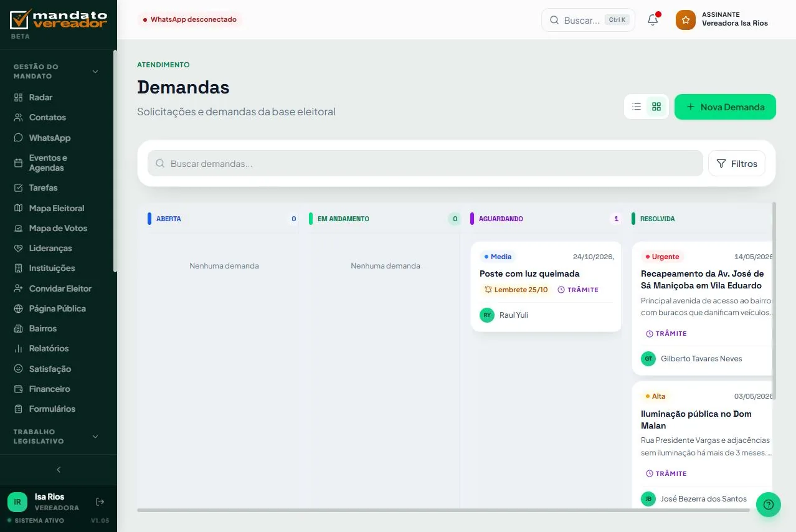Click the Lembrete 25/10 reminder tag
Viewport: 796px width, 532px height.
coord(516,290)
